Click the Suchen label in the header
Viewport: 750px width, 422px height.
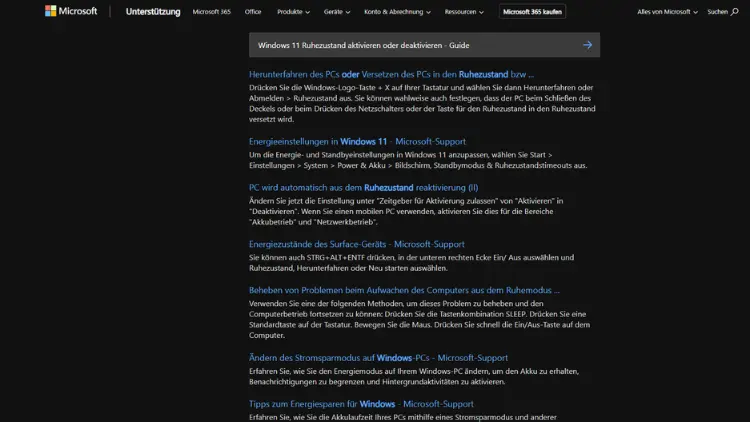pyautogui.click(x=717, y=11)
